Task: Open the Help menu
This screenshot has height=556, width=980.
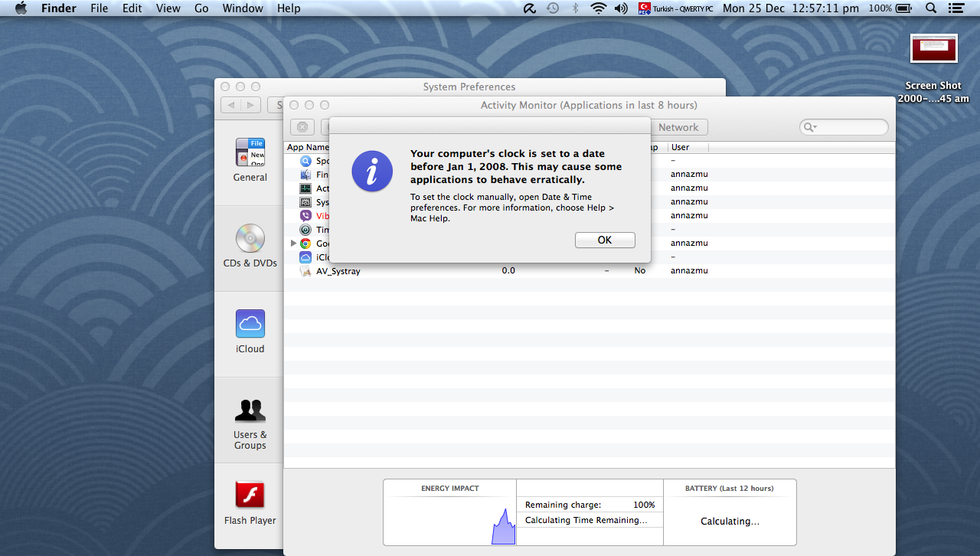Action: click(289, 8)
